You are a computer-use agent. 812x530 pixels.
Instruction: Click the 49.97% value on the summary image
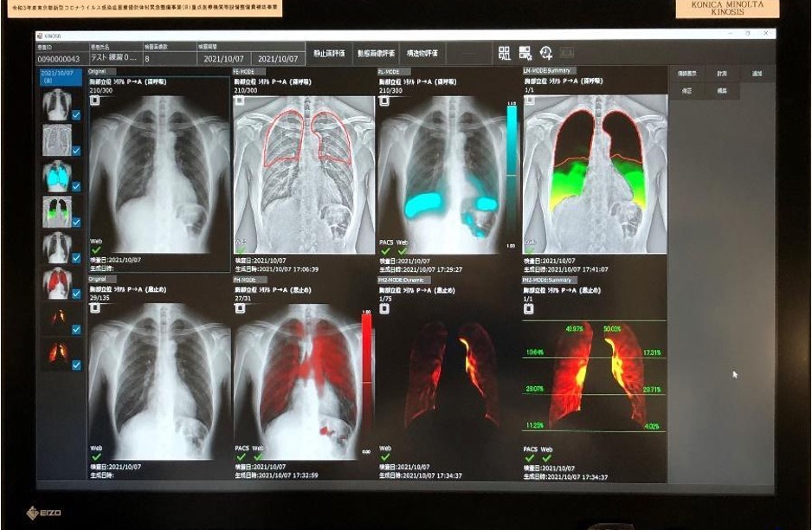point(574,329)
